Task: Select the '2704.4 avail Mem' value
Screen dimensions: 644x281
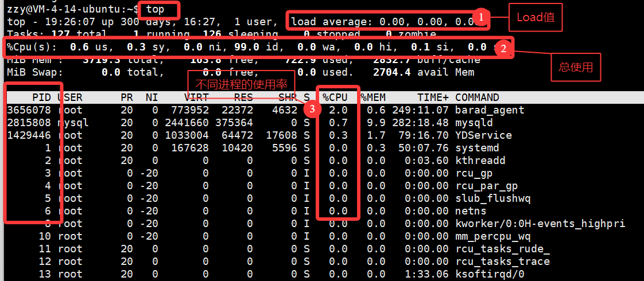Action: pos(423,73)
